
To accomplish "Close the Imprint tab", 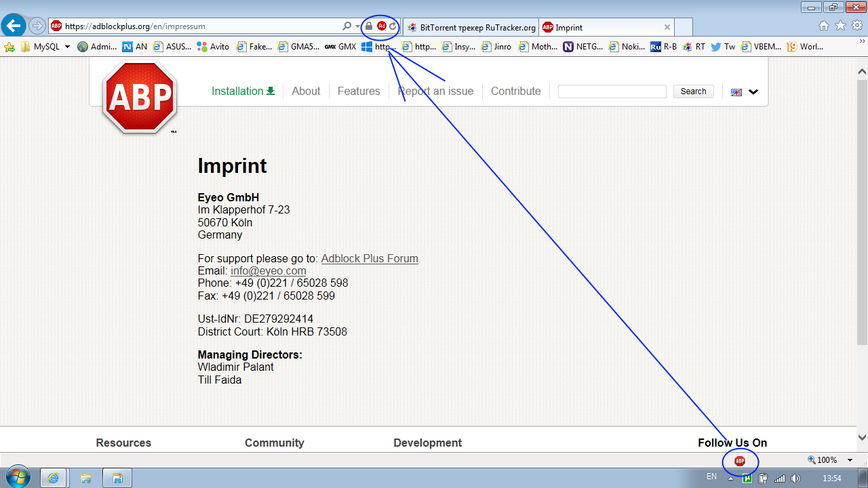I will [x=667, y=27].
